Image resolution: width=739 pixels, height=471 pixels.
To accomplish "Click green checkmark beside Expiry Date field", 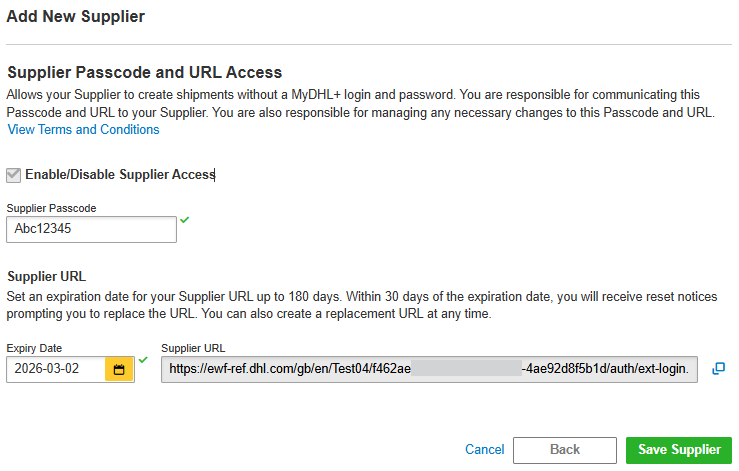I will point(143,359).
